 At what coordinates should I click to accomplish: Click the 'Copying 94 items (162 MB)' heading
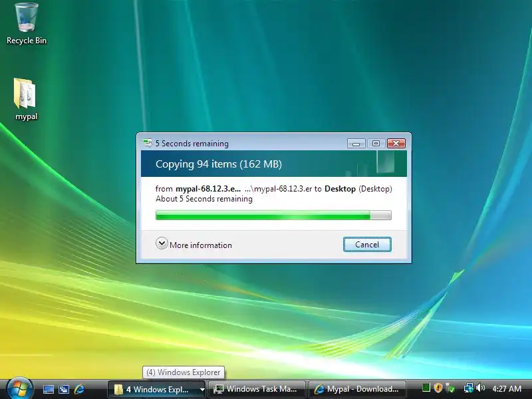coord(219,164)
